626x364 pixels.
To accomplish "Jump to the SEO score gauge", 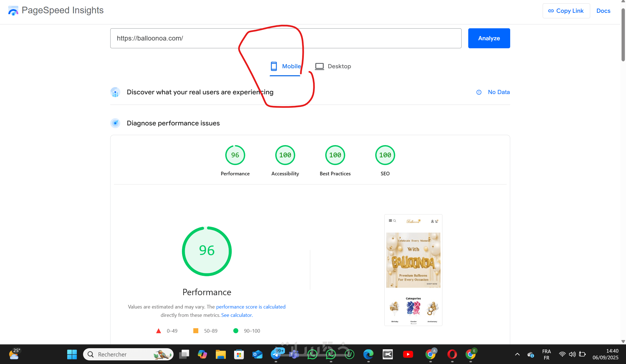I will pyautogui.click(x=385, y=155).
